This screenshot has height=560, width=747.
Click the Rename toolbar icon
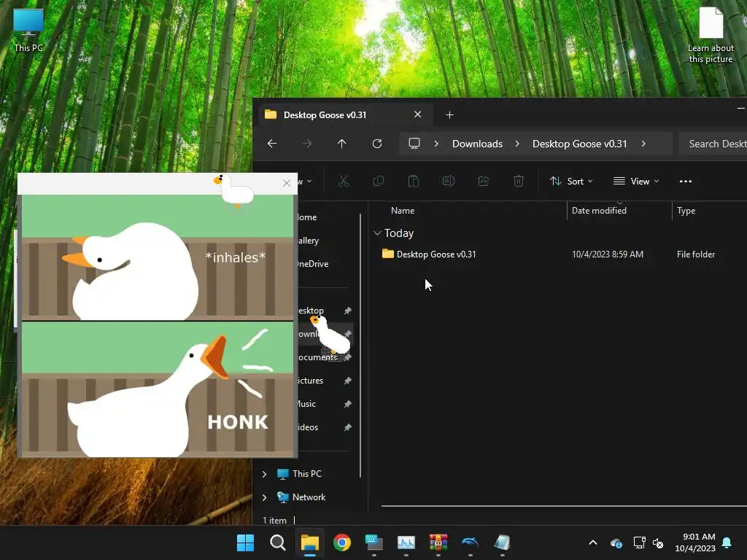click(449, 181)
